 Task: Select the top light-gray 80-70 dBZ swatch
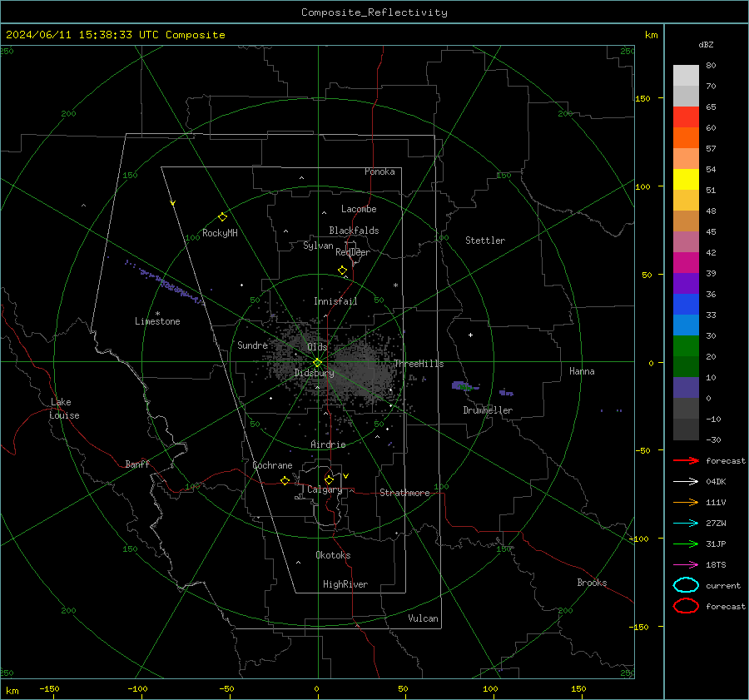[686, 76]
